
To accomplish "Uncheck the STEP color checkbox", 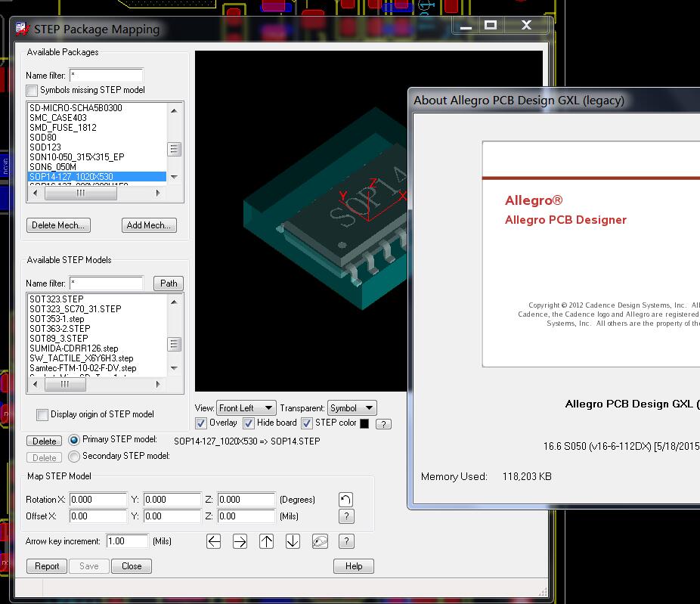I will (307, 423).
